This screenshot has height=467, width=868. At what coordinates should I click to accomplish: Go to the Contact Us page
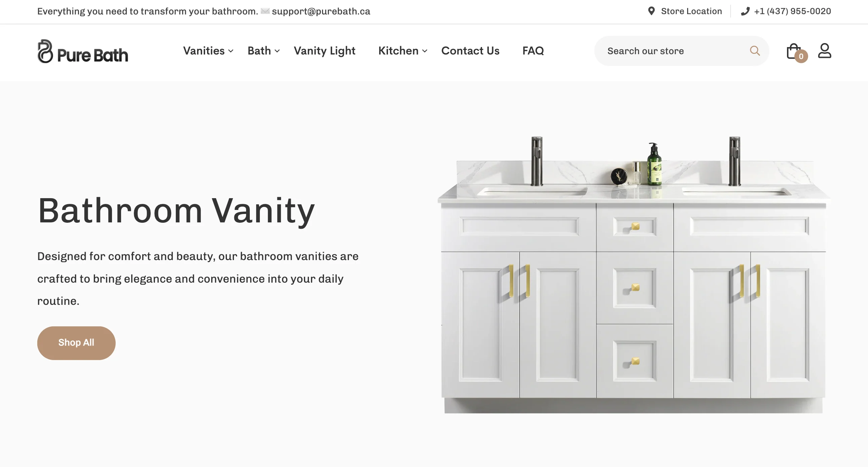[x=470, y=50]
